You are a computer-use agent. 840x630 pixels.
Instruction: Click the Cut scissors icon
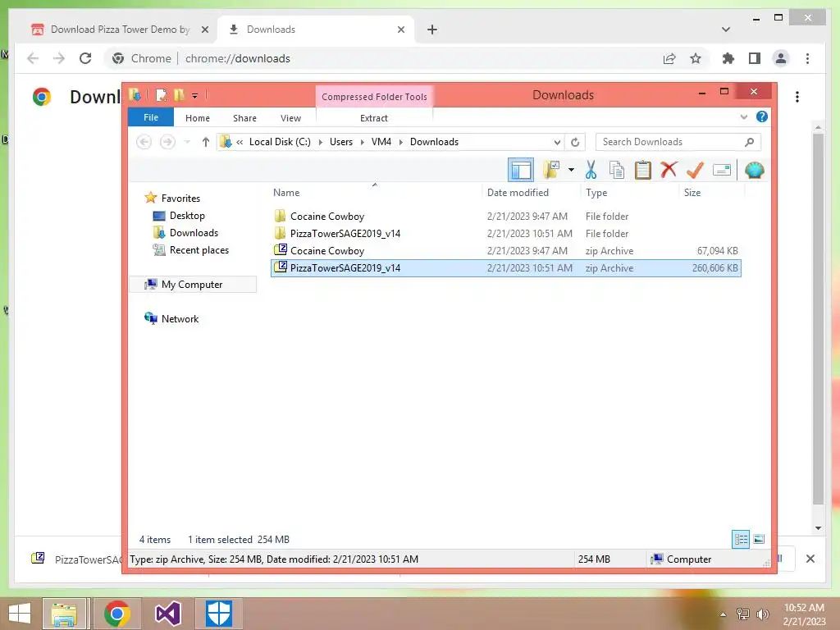591,171
